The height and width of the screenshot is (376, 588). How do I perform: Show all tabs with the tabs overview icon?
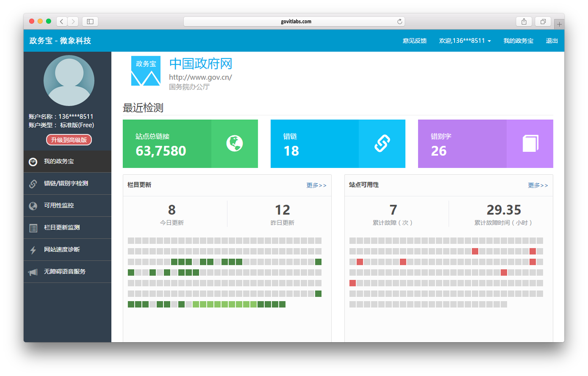click(543, 21)
